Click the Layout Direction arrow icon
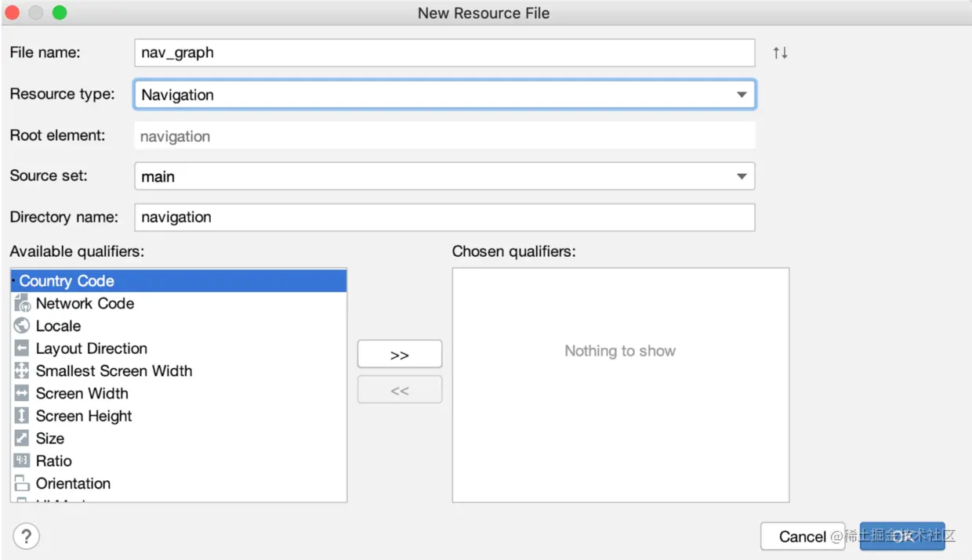 (22, 349)
